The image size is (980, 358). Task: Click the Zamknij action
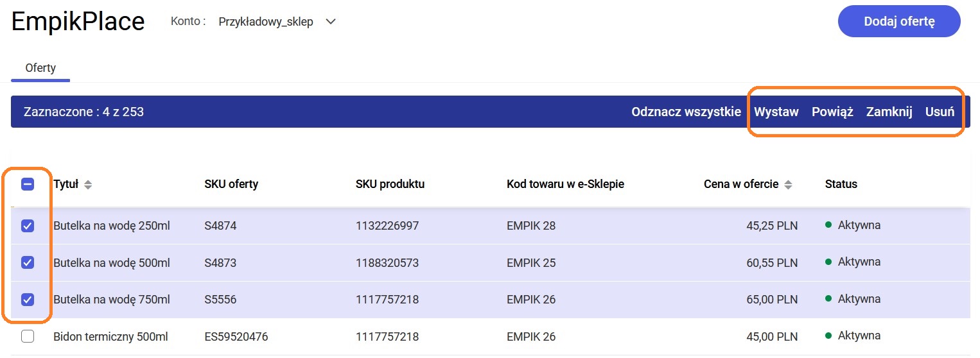pos(889,112)
